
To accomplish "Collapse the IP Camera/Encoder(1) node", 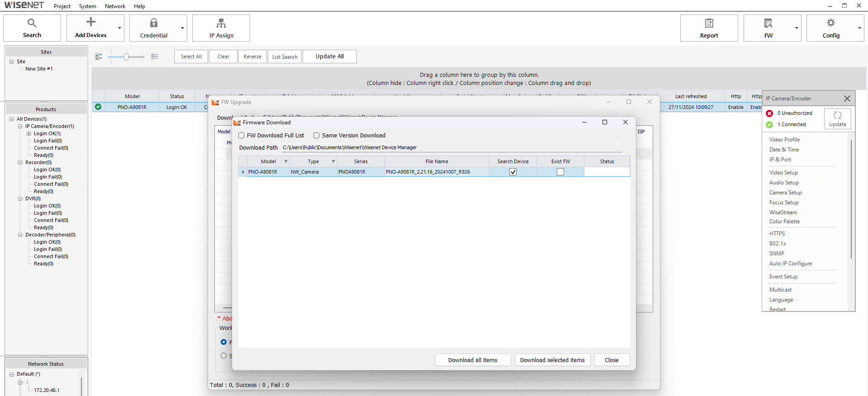I will 20,127.
